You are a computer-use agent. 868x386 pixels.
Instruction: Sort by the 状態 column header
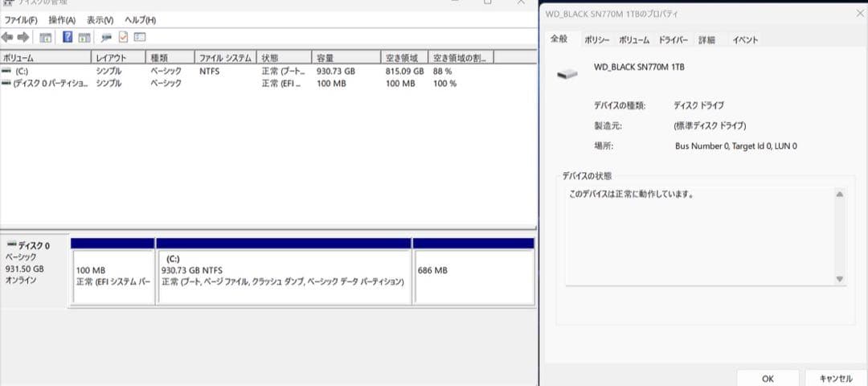tap(284, 58)
